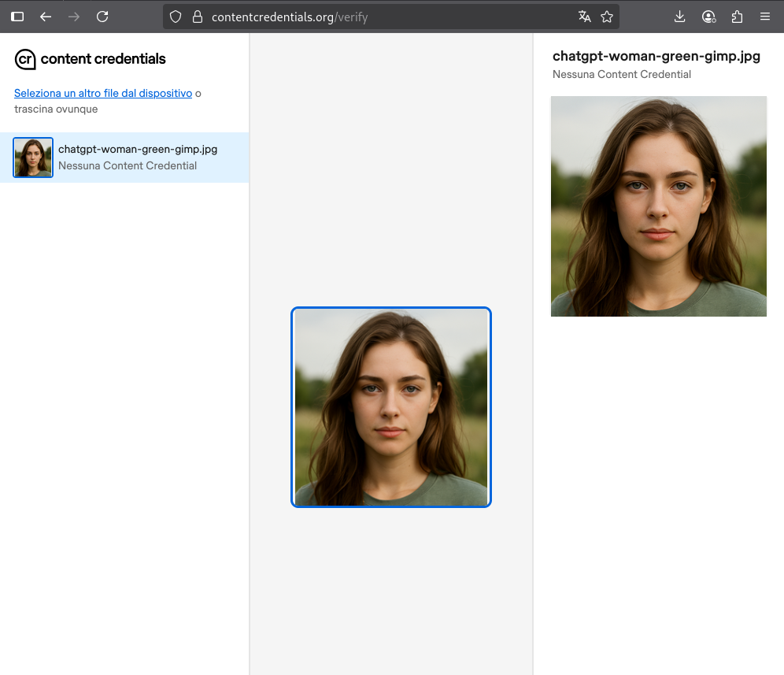Click the site security padlock icon

click(x=198, y=16)
